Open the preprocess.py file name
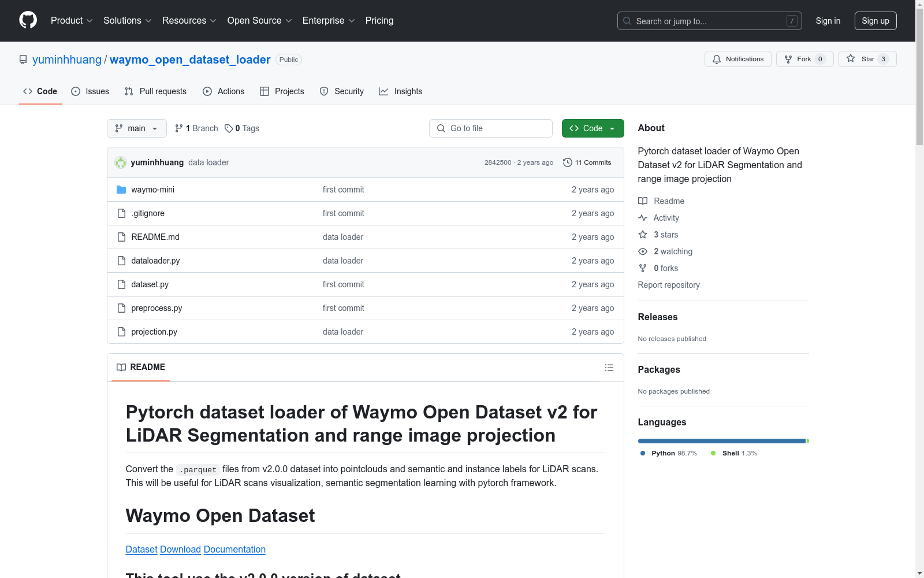Image resolution: width=924 pixels, height=578 pixels. (x=157, y=308)
